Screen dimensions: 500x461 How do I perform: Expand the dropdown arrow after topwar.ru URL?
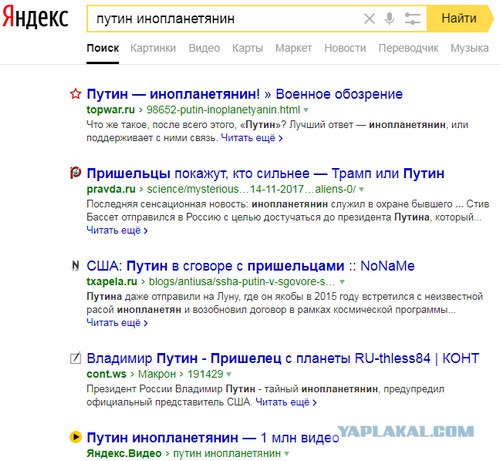pos(306,110)
